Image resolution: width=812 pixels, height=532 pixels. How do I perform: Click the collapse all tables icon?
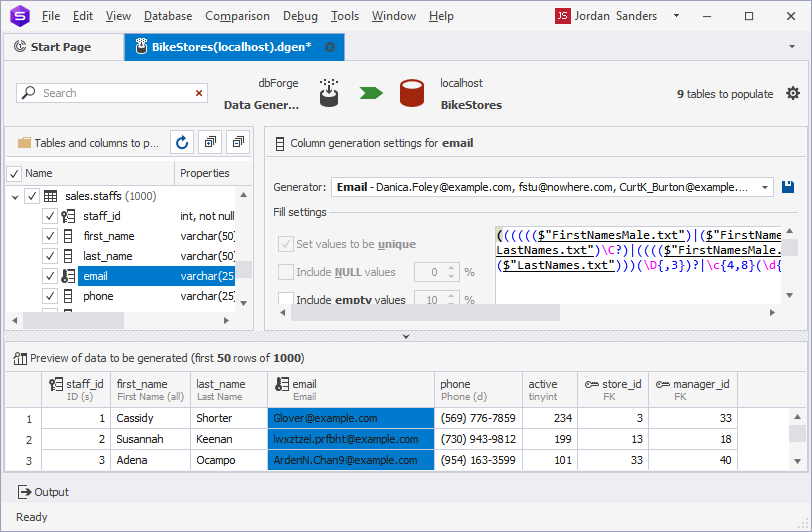click(238, 142)
